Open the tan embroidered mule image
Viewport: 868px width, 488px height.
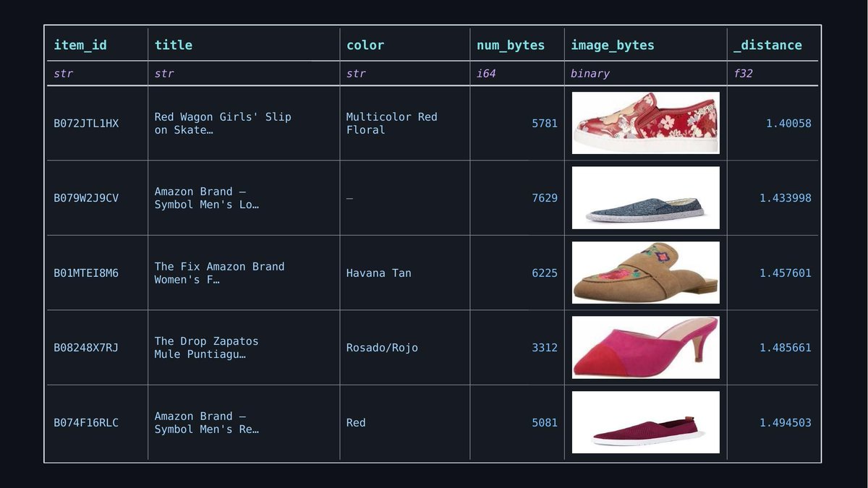pyautogui.click(x=646, y=273)
